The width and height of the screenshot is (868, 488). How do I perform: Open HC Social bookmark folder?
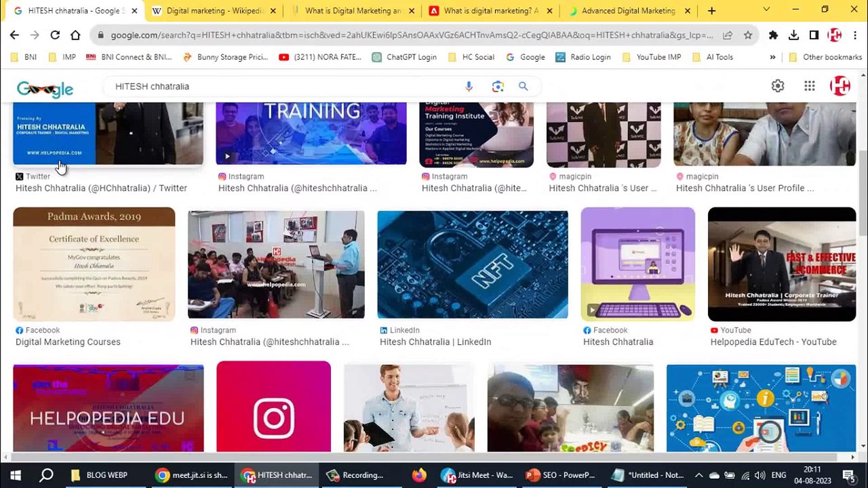(471, 57)
